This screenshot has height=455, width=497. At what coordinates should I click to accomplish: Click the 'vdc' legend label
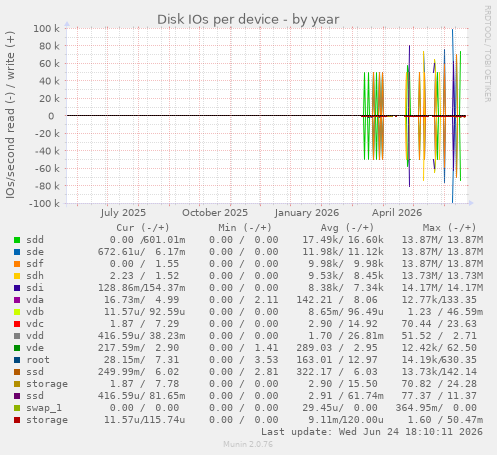[35, 324]
